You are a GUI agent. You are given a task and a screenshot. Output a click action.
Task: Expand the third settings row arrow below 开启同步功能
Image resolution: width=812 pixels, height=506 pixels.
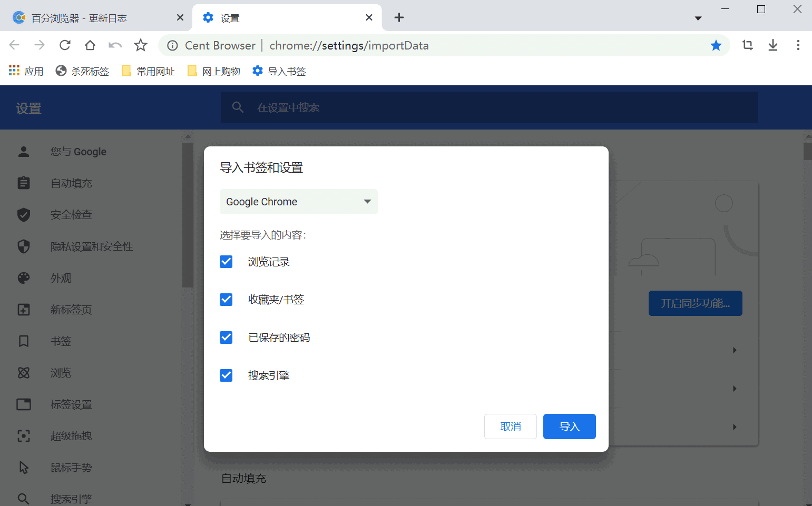(735, 427)
